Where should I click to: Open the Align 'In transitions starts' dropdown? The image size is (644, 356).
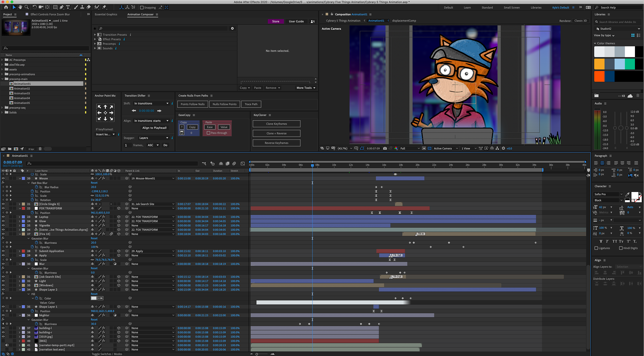pos(151,121)
